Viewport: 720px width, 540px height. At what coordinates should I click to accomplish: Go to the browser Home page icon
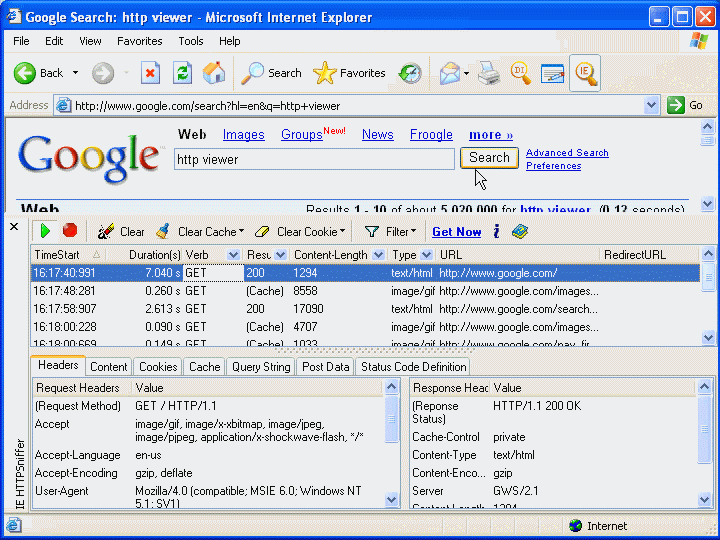click(214, 73)
